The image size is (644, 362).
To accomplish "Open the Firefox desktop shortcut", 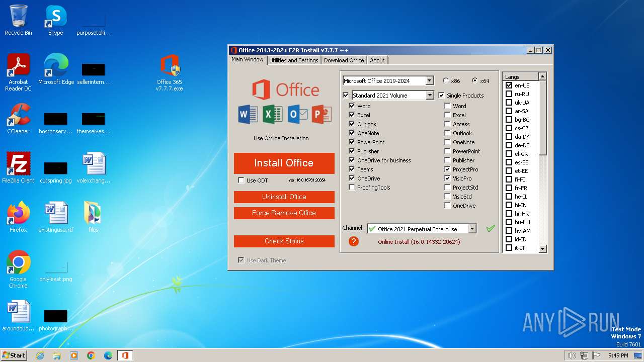I will [18, 217].
